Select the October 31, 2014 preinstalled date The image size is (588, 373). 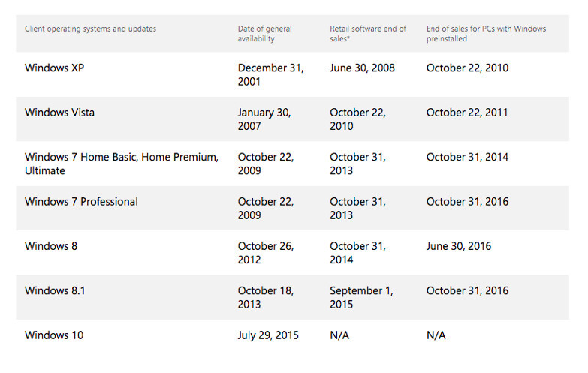click(x=467, y=157)
